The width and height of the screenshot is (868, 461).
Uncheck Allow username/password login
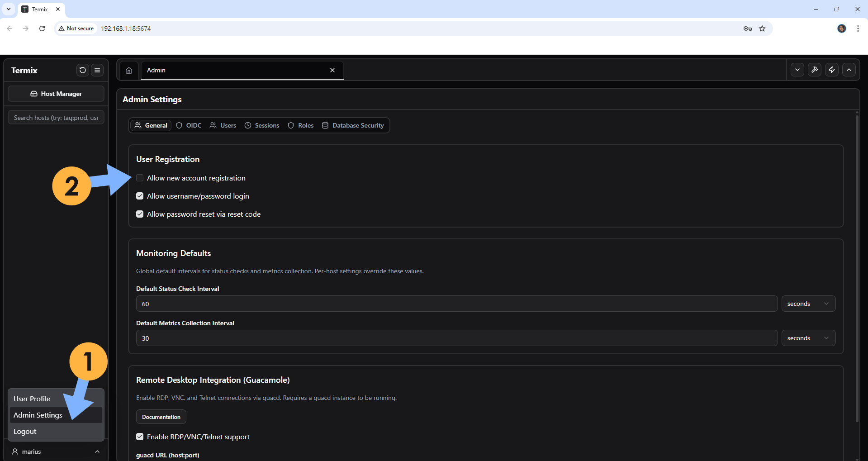(x=140, y=196)
